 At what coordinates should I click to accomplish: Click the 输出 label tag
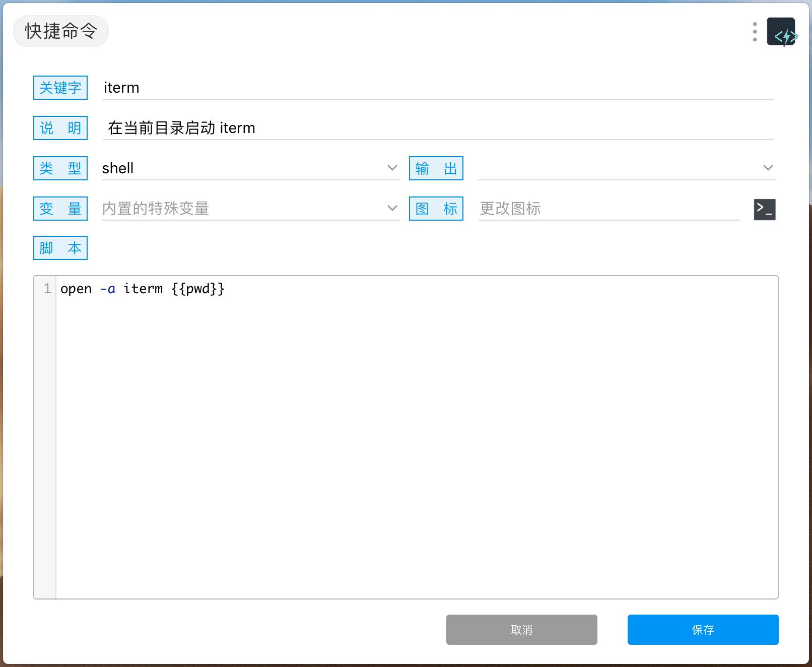click(436, 168)
